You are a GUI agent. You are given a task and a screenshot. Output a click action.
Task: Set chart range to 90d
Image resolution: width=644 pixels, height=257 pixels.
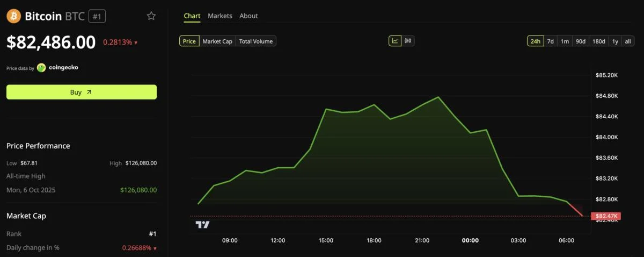580,41
